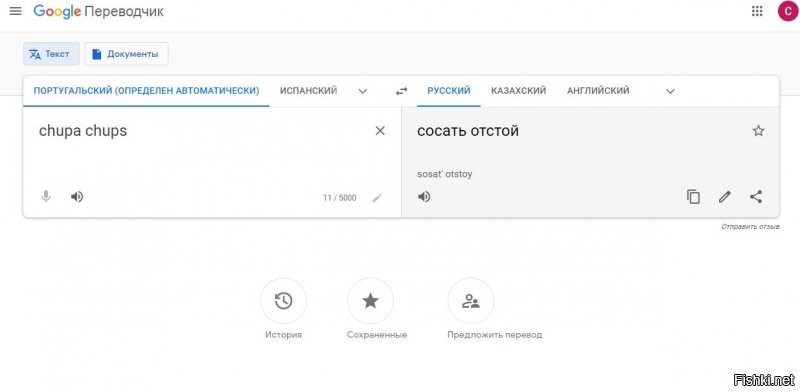This screenshot has width=800, height=392.
Task: Suggest an edit with pencil icon
Action: pyautogui.click(x=724, y=197)
